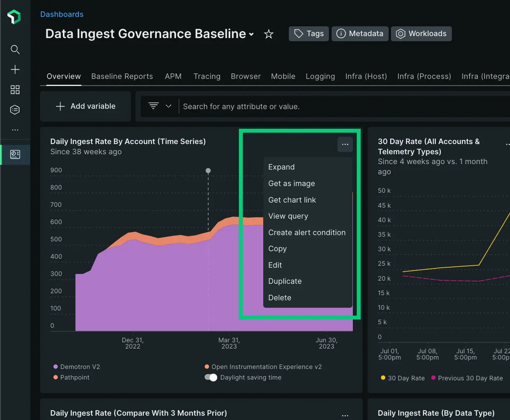Click the Add variable button
Viewport: 510px width, 420px height.
(86, 106)
